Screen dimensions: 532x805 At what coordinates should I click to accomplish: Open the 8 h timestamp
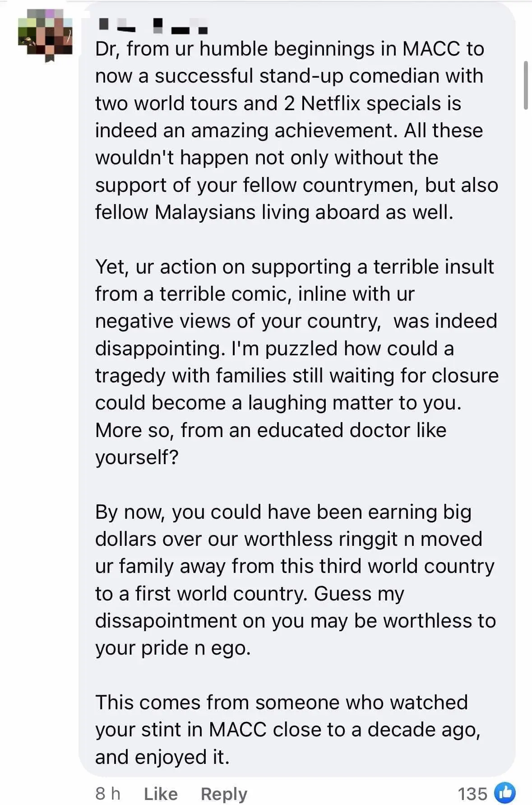[x=108, y=793]
